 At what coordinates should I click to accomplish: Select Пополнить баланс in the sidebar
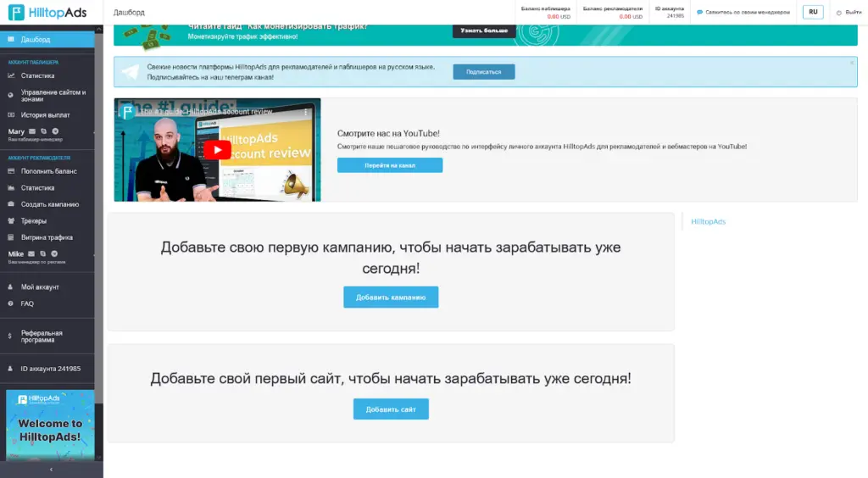click(x=47, y=171)
